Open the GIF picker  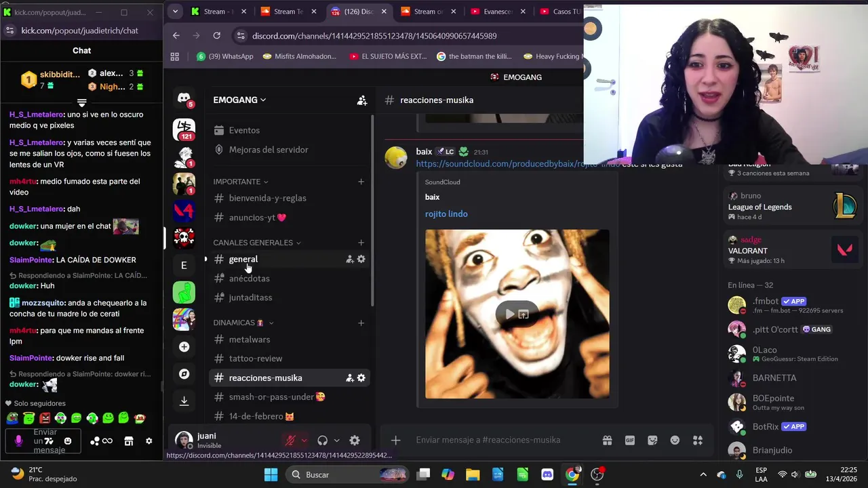[630, 440]
